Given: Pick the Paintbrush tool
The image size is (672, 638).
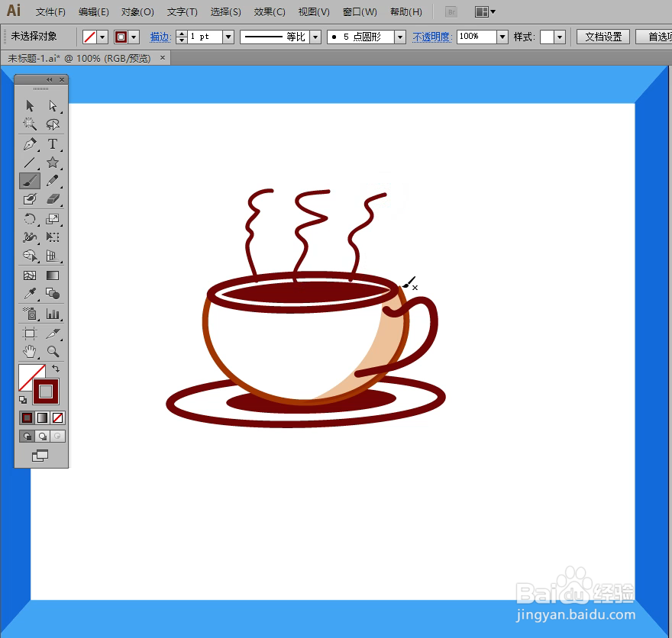Looking at the screenshot, I should pos(30,181).
